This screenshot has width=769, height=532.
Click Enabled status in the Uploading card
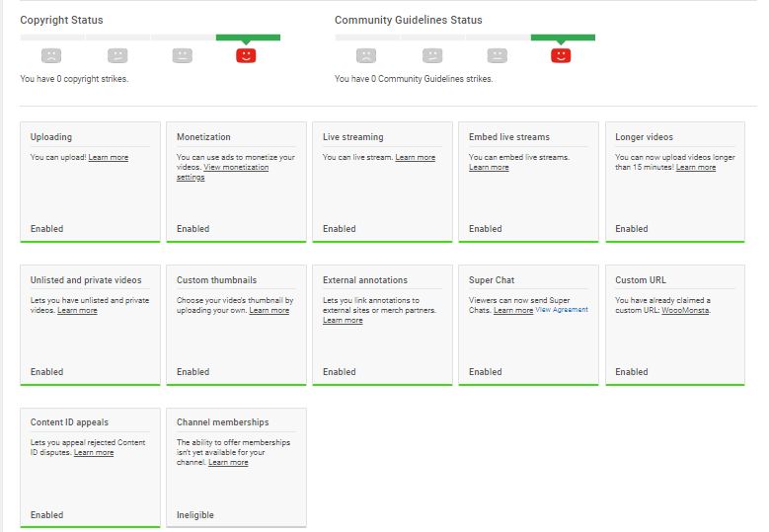point(46,228)
